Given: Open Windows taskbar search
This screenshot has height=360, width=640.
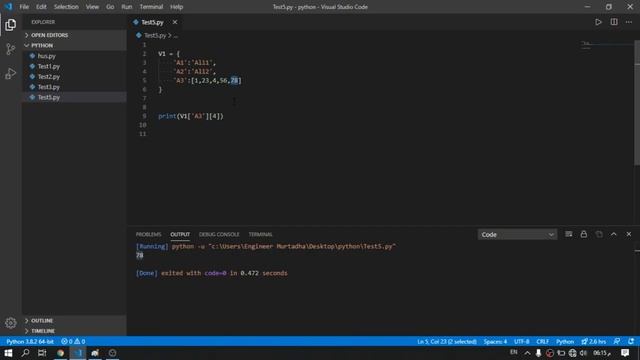Looking at the screenshot, I should pyautogui.click(x=25, y=353).
